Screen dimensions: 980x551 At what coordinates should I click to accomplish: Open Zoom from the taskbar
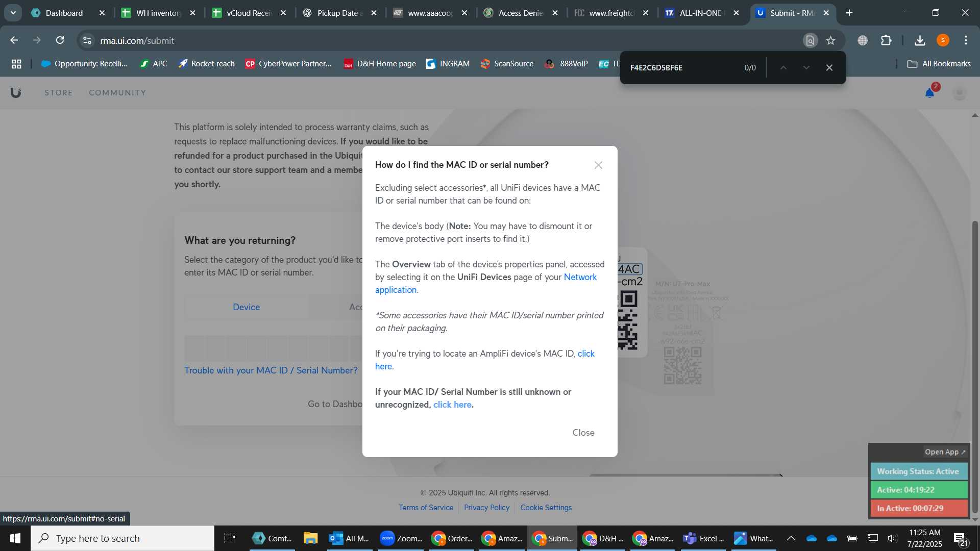coord(401,538)
